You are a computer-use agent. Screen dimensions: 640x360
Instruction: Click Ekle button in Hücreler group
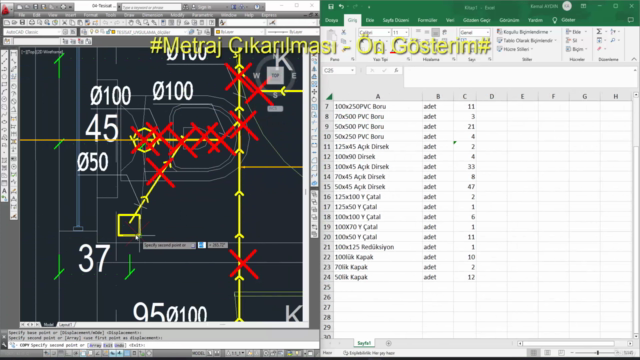point(576,32)
